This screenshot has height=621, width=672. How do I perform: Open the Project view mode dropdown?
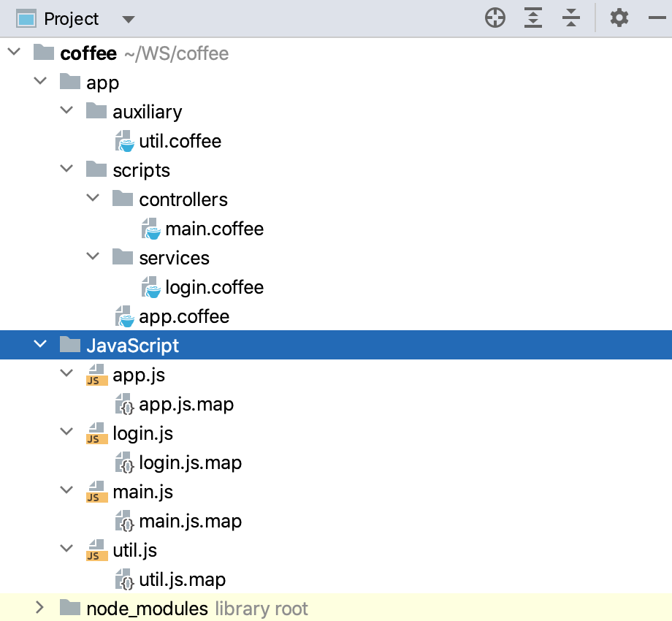tap(129, 19)
